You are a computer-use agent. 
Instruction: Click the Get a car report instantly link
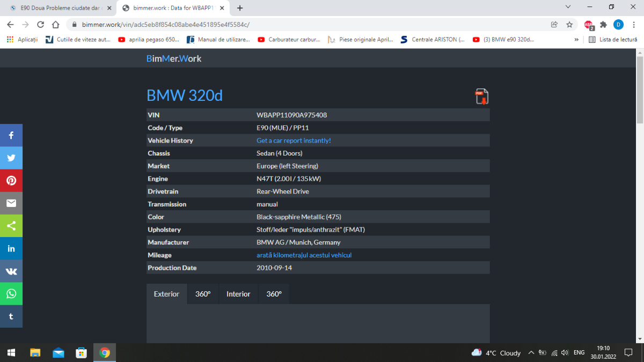click(294, 141)
